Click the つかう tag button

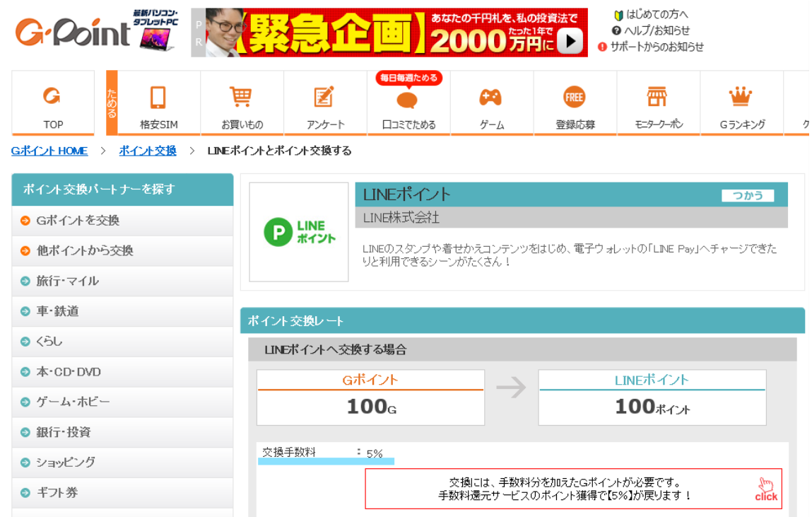748,195
